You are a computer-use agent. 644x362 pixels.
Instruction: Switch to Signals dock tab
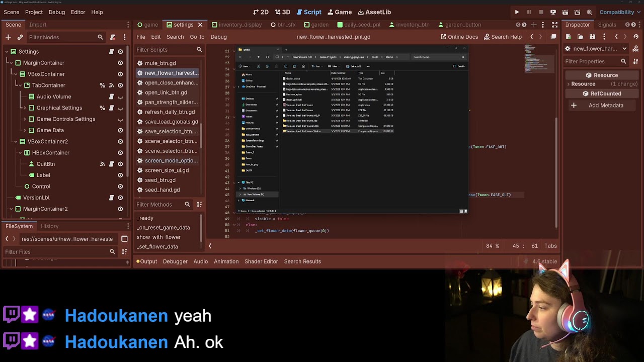point(607,25)
